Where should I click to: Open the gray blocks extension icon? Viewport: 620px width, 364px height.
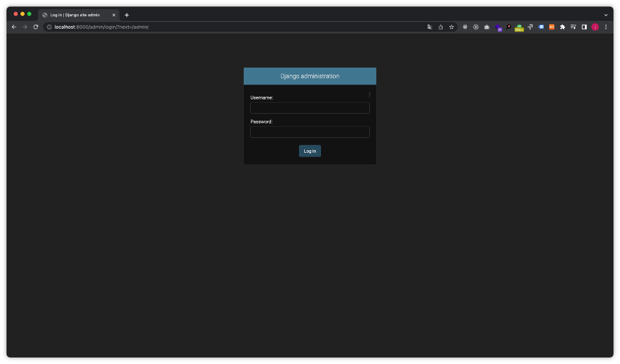click(530, 27)
